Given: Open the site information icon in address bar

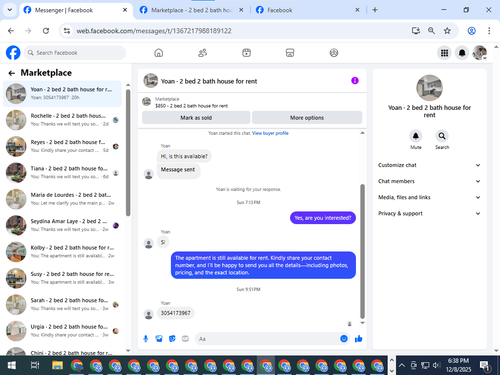Looking at the screenshot, I should click(x=67, y=31).
